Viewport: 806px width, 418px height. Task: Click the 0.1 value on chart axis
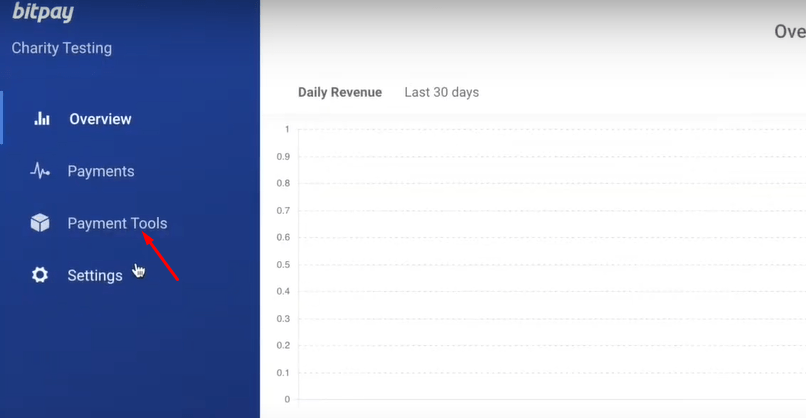coord(283,372)
